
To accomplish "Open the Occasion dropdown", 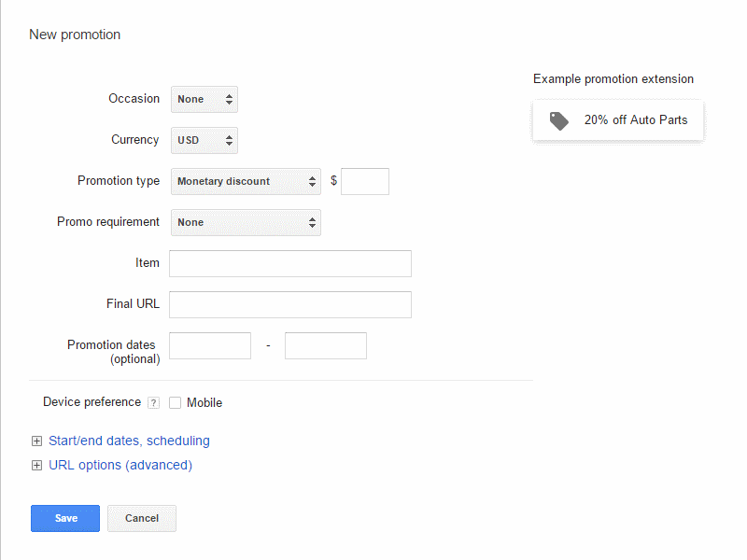I will 204,99.
